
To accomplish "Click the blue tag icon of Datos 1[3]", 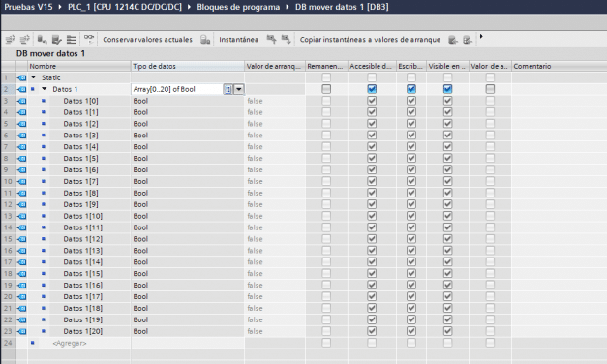I will 22,136.
